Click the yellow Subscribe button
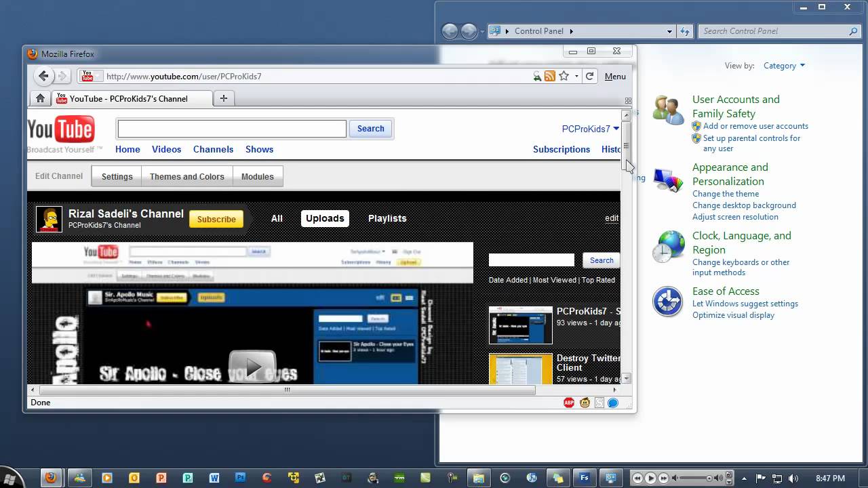 [216, 219]
